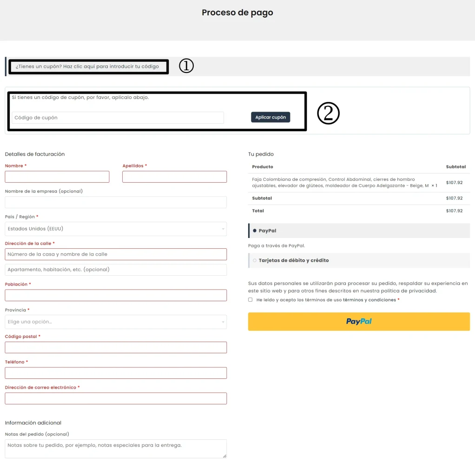Open the País / Región dropdown
This screenshot has width=475, height=476.
click(116, 229)
